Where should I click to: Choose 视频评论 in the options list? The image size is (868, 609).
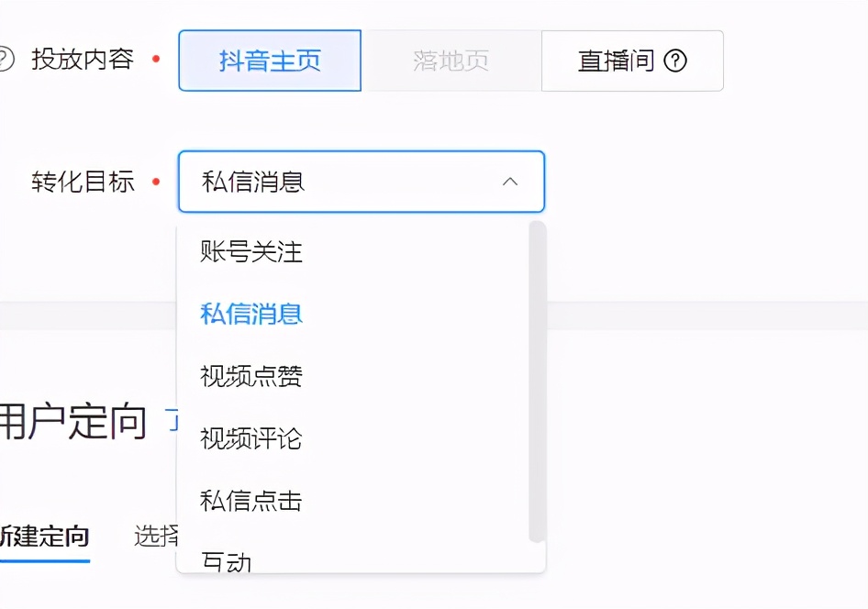(248, 438)
